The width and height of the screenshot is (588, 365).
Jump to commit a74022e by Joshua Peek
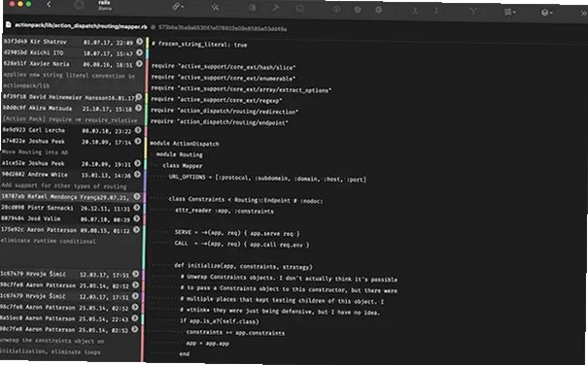click(x=138, y=142)
